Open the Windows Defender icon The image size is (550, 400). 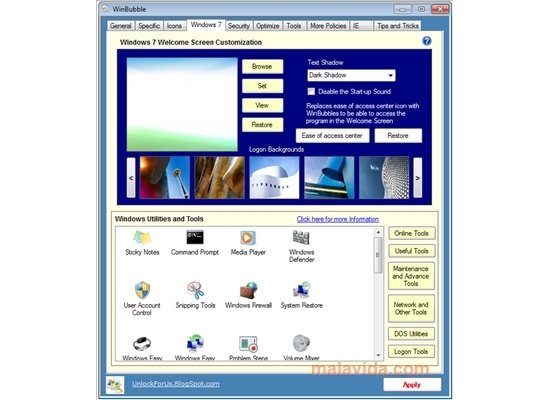(301, 238)
